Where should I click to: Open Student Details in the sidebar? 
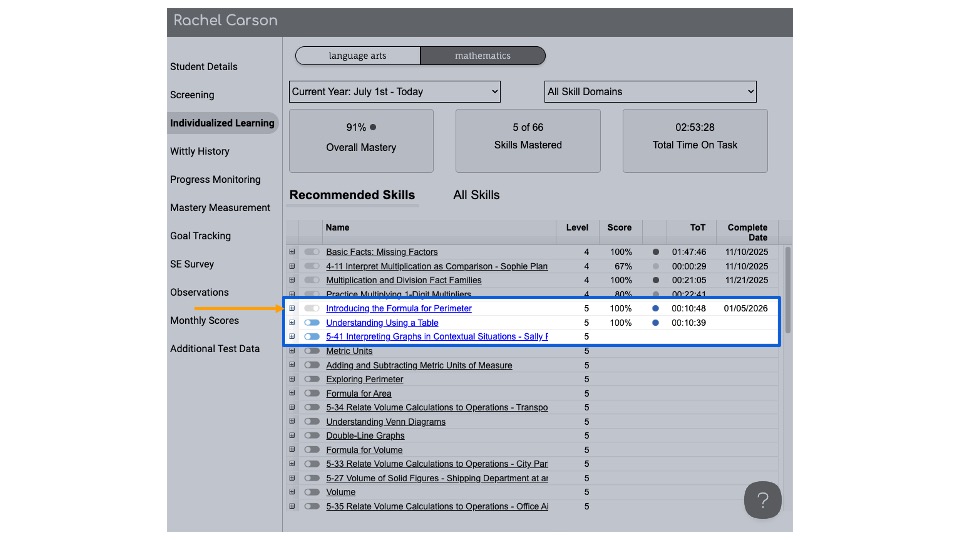pos(204,67)
